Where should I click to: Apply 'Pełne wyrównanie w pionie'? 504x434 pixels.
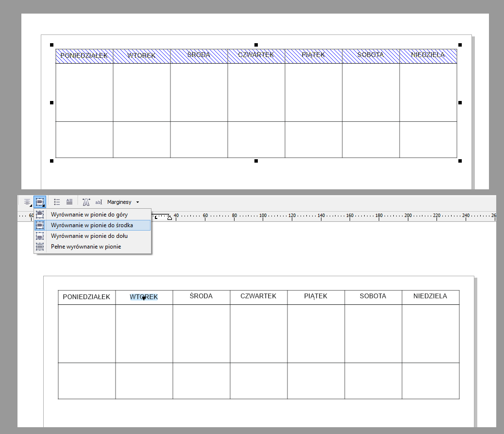86,247
